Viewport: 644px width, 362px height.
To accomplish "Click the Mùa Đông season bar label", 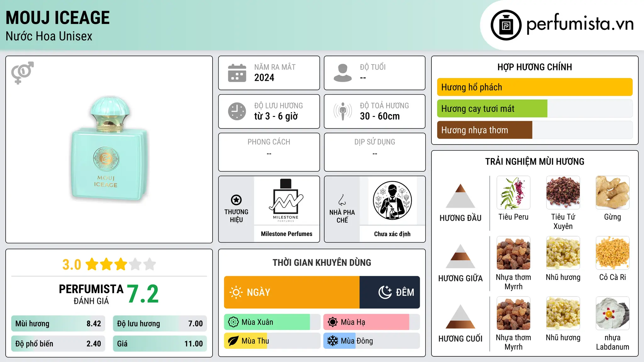I will [357, 341].
